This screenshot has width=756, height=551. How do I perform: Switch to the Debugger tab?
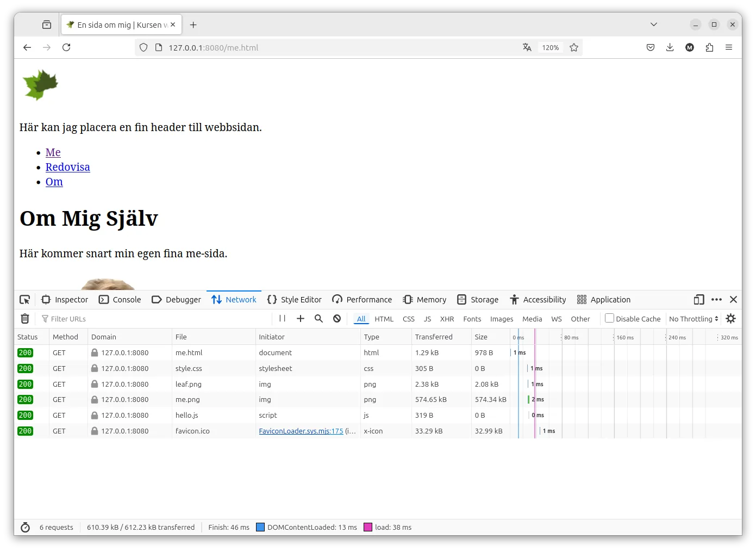coord(176,300)
